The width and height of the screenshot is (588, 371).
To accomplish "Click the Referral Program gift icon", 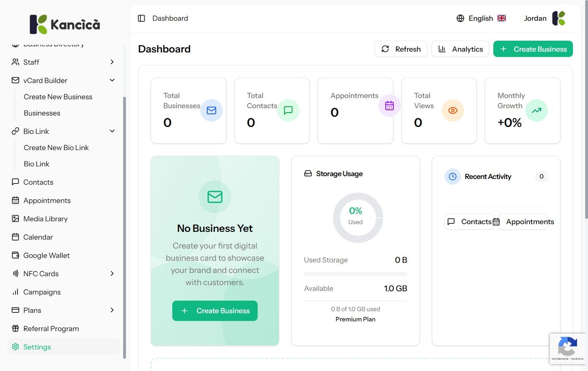I will (15, 328).
